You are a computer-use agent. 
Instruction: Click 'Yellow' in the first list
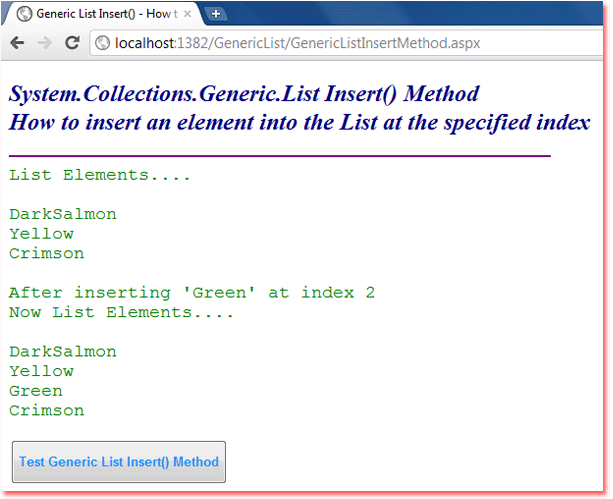[41, 234]
